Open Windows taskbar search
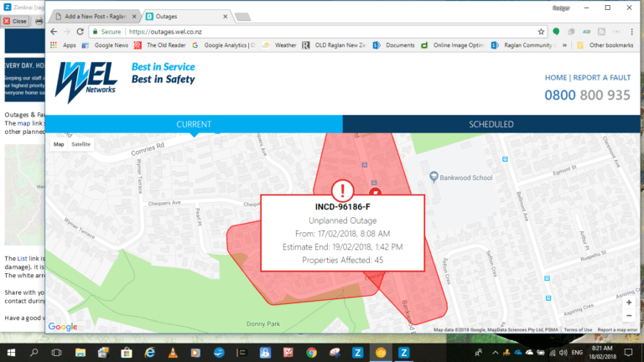The width and height of the screenshot is (644, 362). pos(34,353)
